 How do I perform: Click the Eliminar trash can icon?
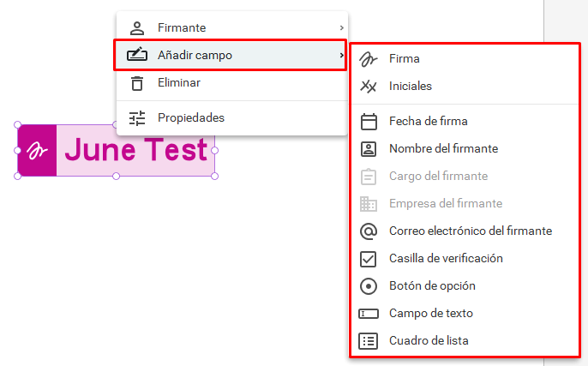[x=137, y=83]
